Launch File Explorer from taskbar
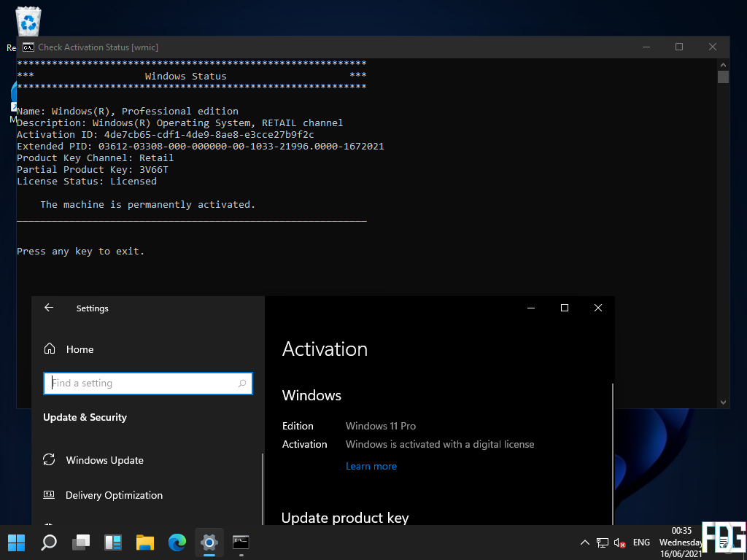 [145, 542]
